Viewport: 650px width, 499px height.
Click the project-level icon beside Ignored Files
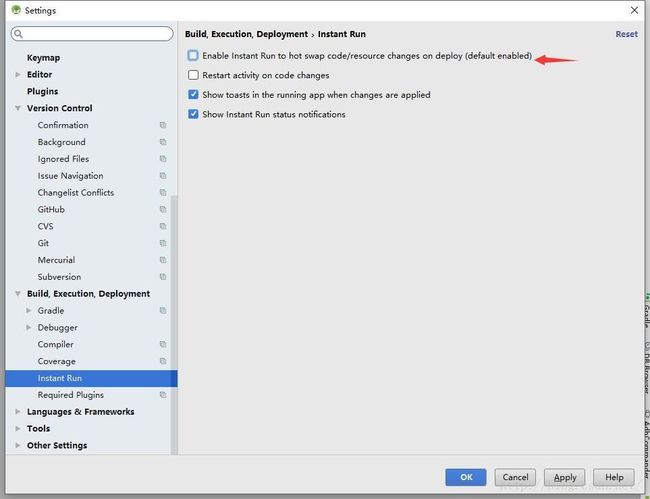point(163,159)
